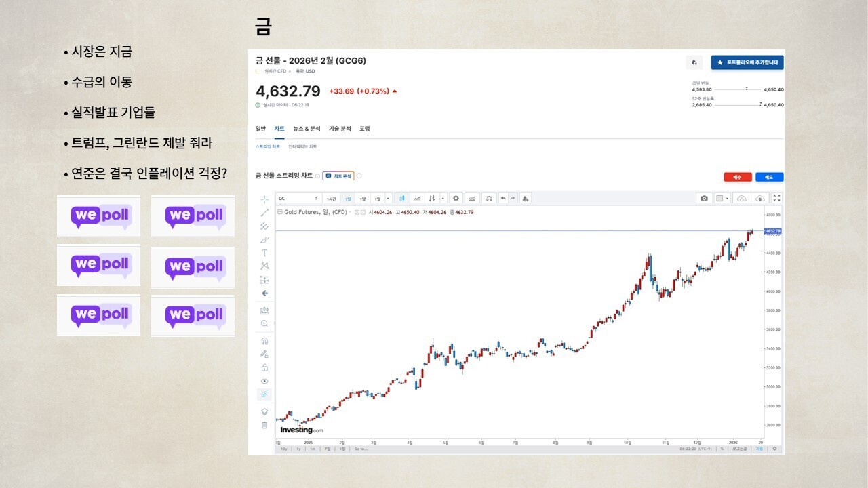Delete drawings with the trash icon
Screen dimensions: 868x488
pyautogui.click(x=264, y=425)
